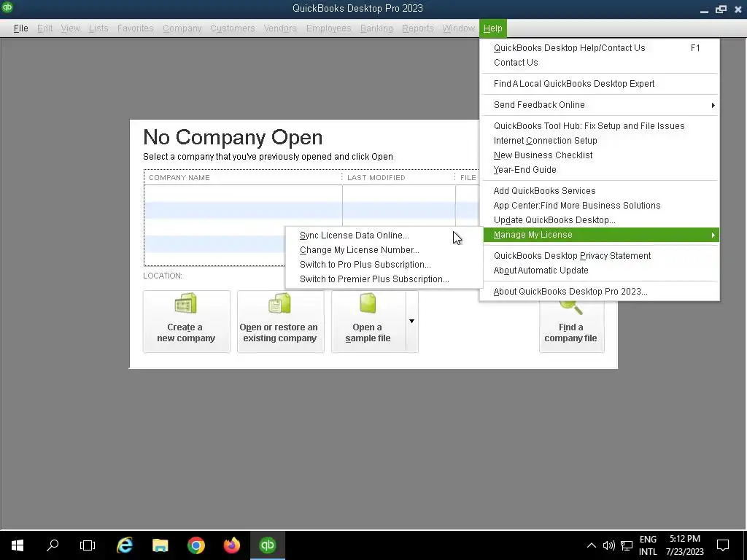
Task: Click Update QuickBooks Desktop...
Action: point(600,220)
